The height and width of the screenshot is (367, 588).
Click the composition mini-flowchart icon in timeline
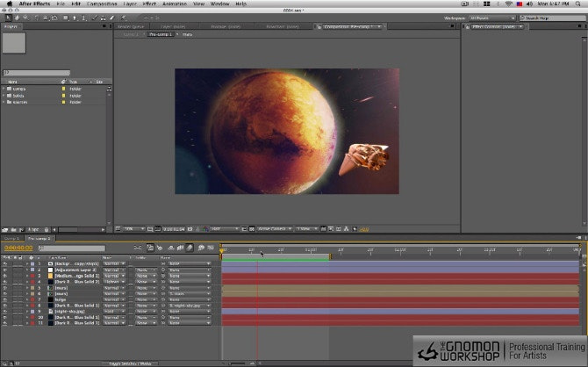click(x=138, y=248)
